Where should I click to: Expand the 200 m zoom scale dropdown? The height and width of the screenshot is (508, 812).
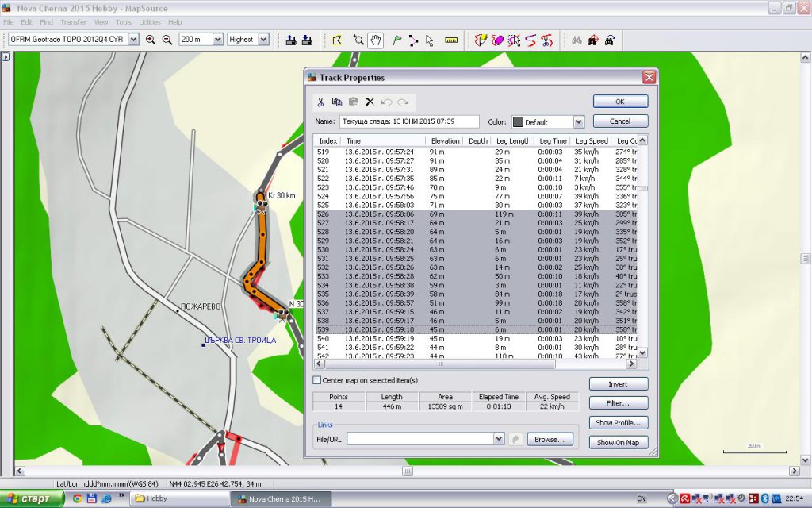tap(217, 40)
